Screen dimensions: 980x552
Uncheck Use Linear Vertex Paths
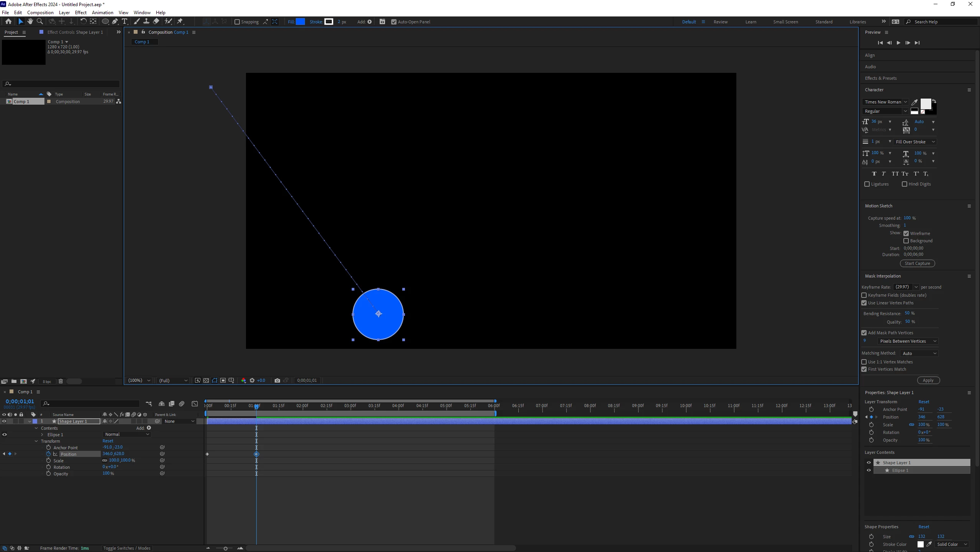point(864,303)
